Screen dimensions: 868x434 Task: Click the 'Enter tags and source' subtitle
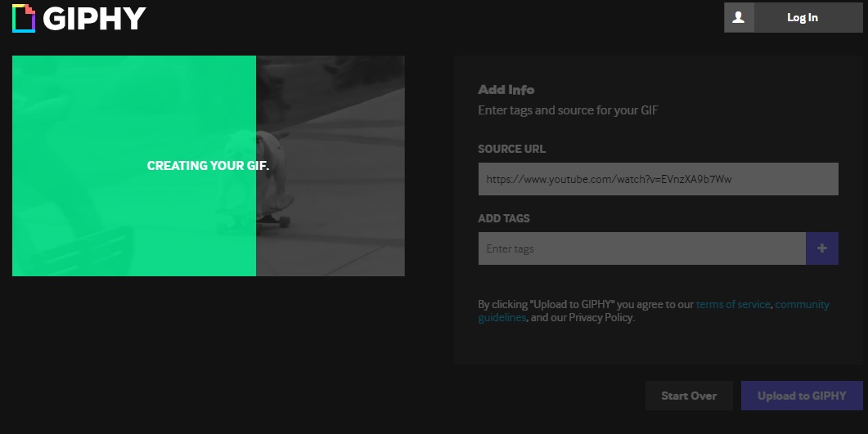click(568, 110)
